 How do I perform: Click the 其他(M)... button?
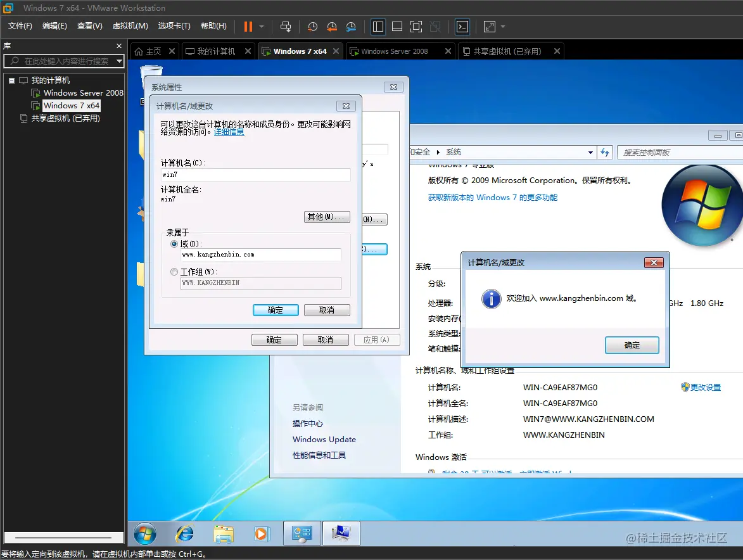coord(327,217)
